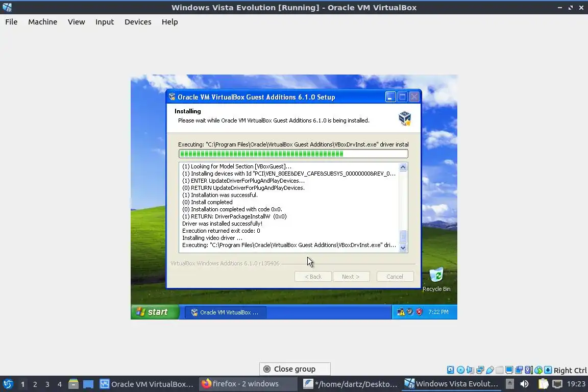Click log line 'Installing video driver ...'
The image size is (588, 392).
click(x=212, y=238)
